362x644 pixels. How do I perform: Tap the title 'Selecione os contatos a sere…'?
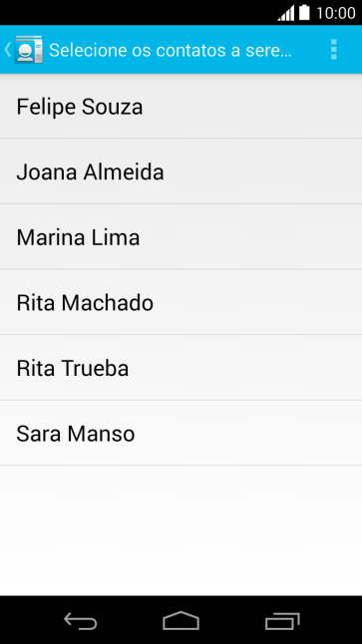click(x=171, y=50)
